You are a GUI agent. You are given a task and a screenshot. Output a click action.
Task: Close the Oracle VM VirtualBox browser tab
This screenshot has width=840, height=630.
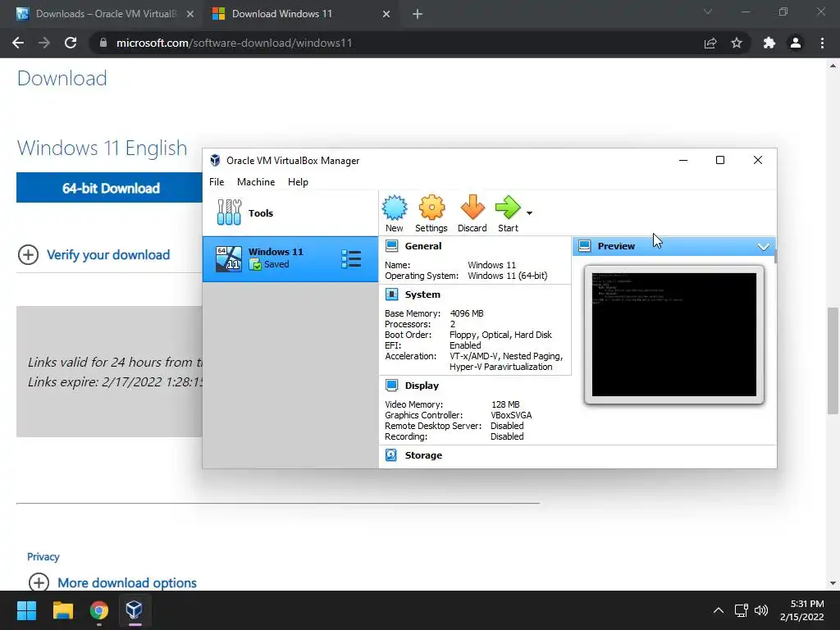point(190,14)
